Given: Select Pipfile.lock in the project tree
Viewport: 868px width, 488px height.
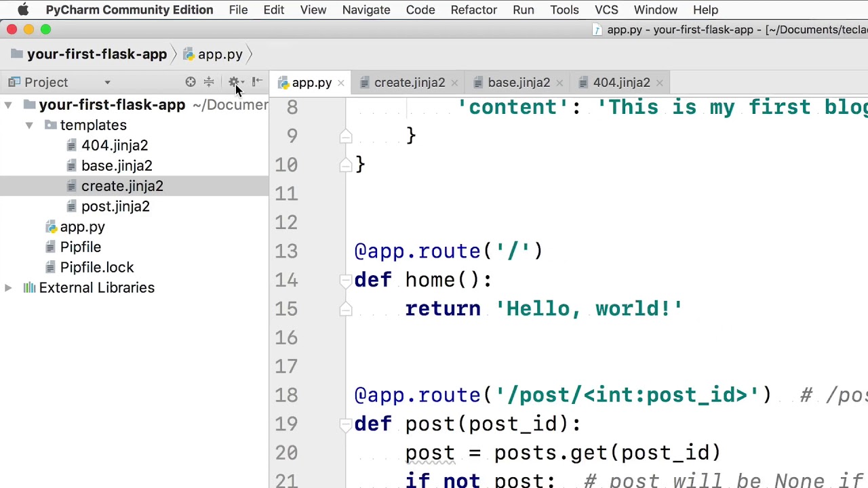Looking at the screenshot, I should 97,268.
